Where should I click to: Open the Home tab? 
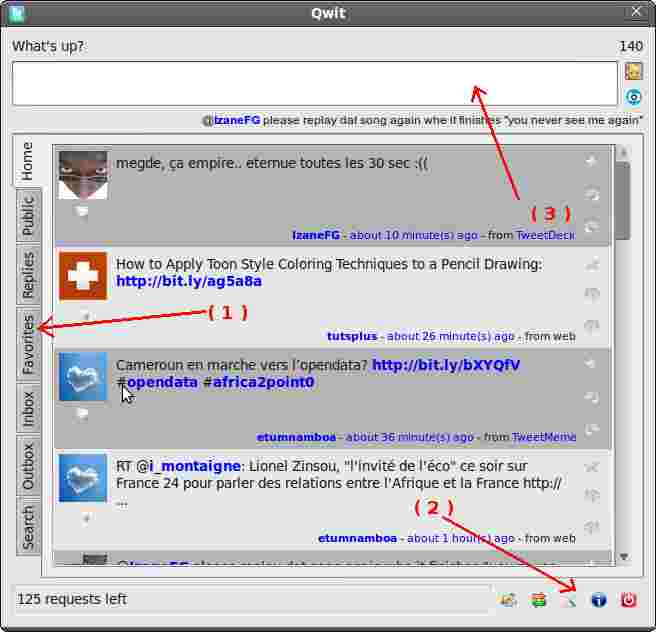click(x=27, y=161)
